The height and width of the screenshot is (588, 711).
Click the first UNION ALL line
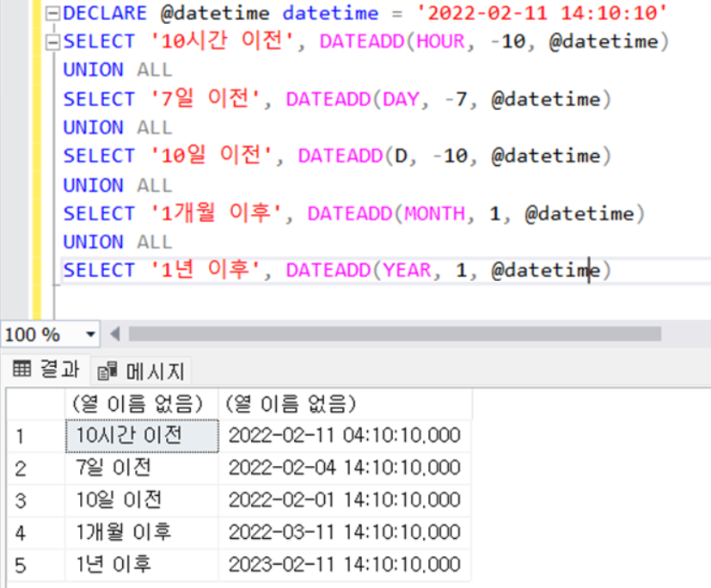pyautogui.click(x=118, y=70)
